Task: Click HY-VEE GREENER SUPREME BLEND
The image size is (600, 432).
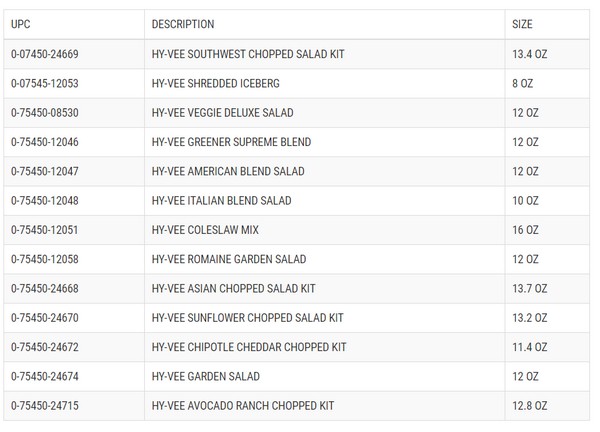Action: (231, 142)
